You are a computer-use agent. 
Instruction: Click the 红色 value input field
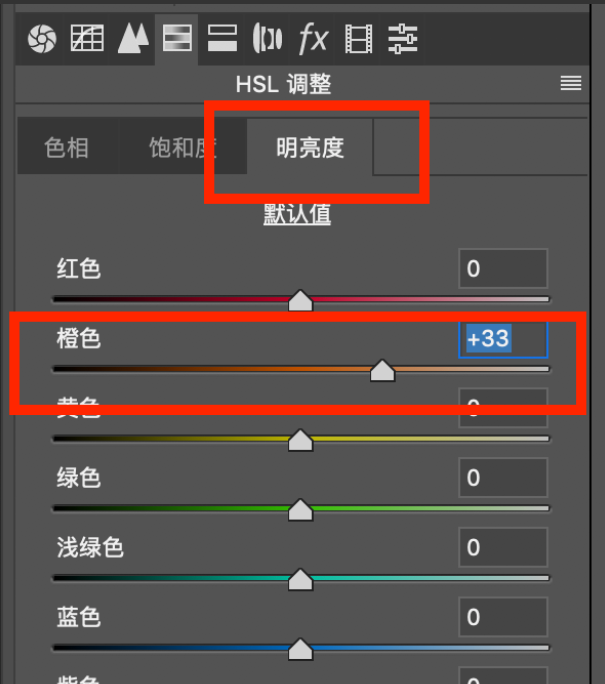pos(503,268)
